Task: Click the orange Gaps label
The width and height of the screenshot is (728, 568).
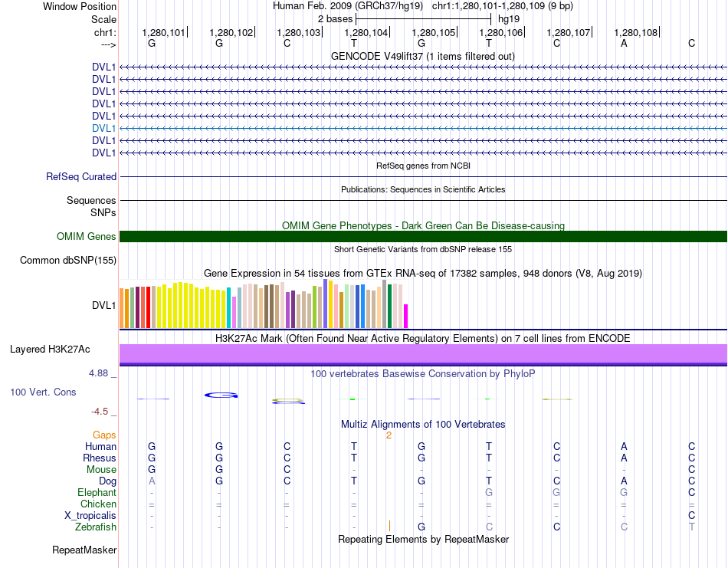Action: pyautogui.click(x=104, y=435)
